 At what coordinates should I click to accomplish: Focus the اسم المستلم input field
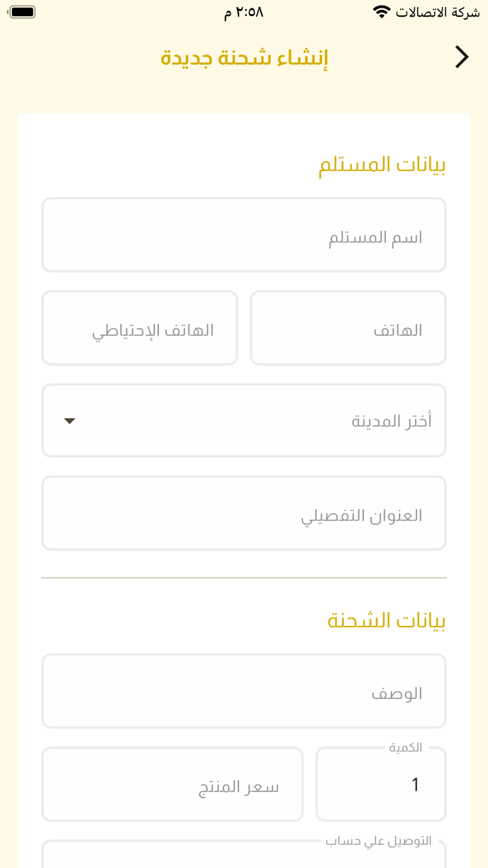click(244, 234)
